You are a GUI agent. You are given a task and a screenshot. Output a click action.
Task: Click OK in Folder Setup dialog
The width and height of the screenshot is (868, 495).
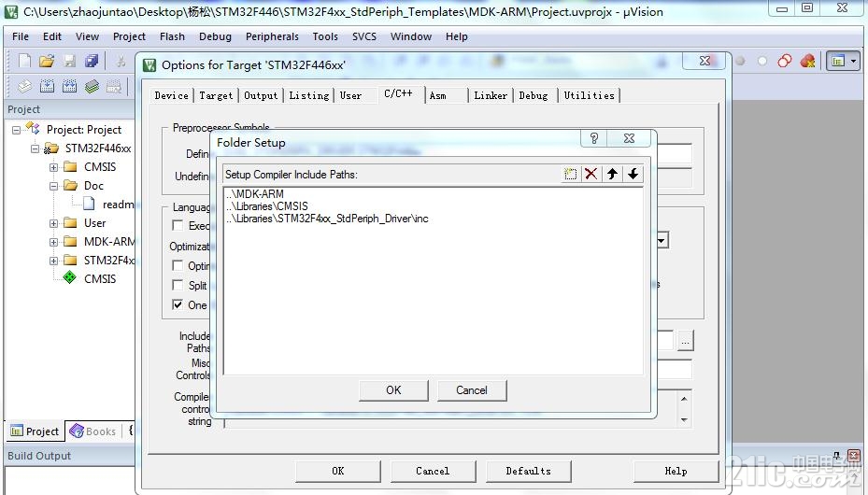(393, 390)
